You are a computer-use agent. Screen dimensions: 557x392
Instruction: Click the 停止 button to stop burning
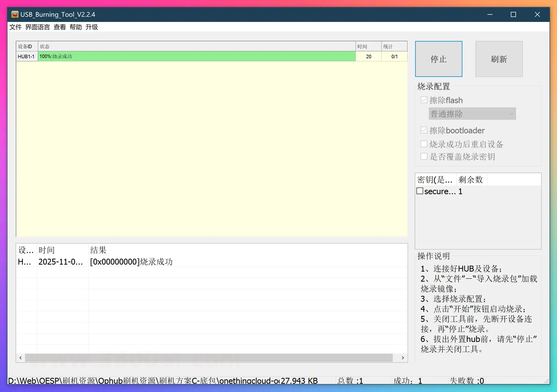[x=438, y=59]
